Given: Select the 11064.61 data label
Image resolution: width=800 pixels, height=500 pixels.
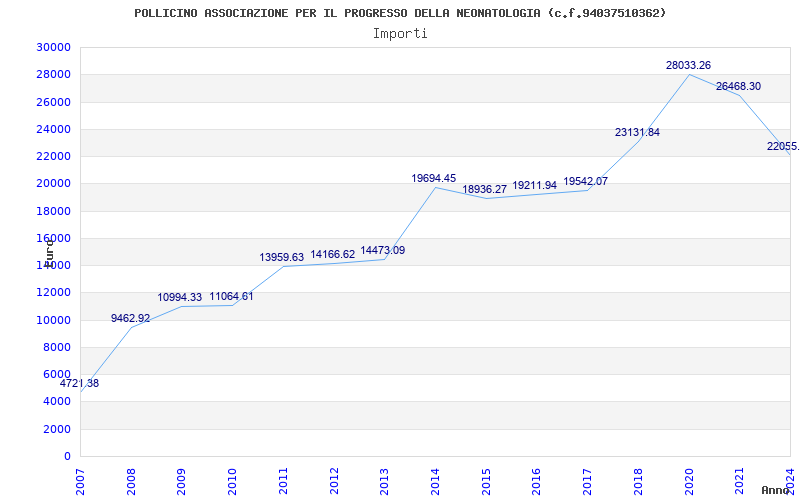Looking at the screenshot, I should click(x=231, y=296).
